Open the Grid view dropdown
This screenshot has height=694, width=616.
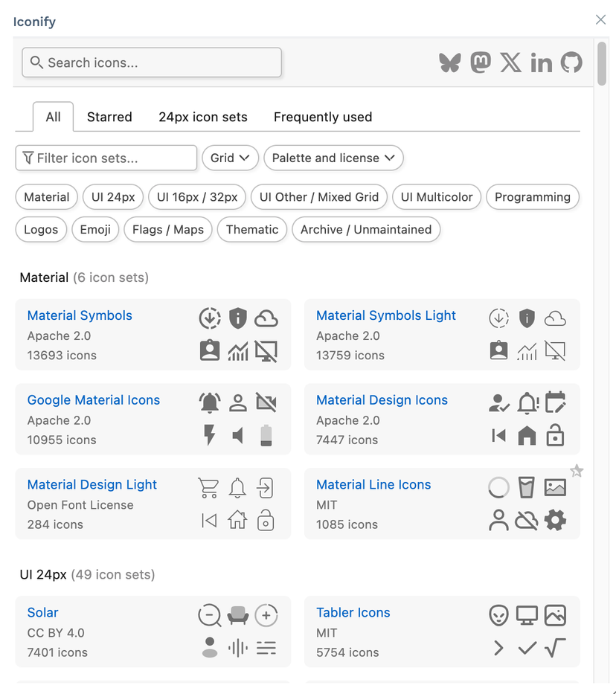[230, 158]
